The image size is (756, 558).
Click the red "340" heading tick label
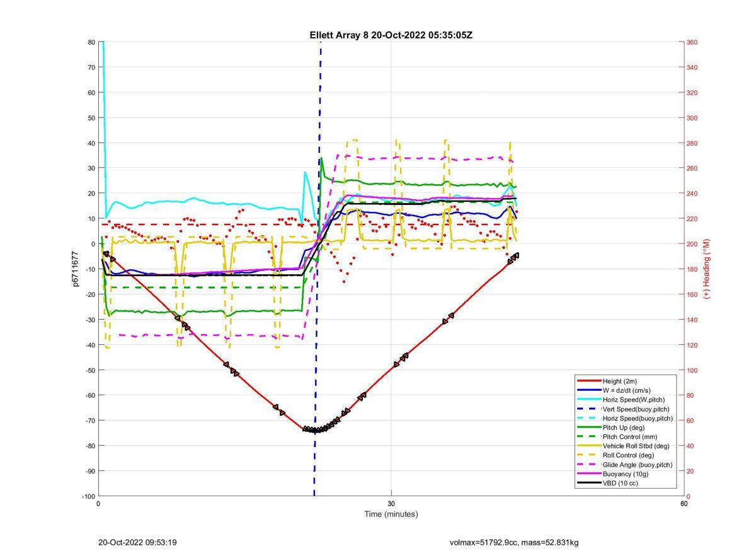point(692,67)
